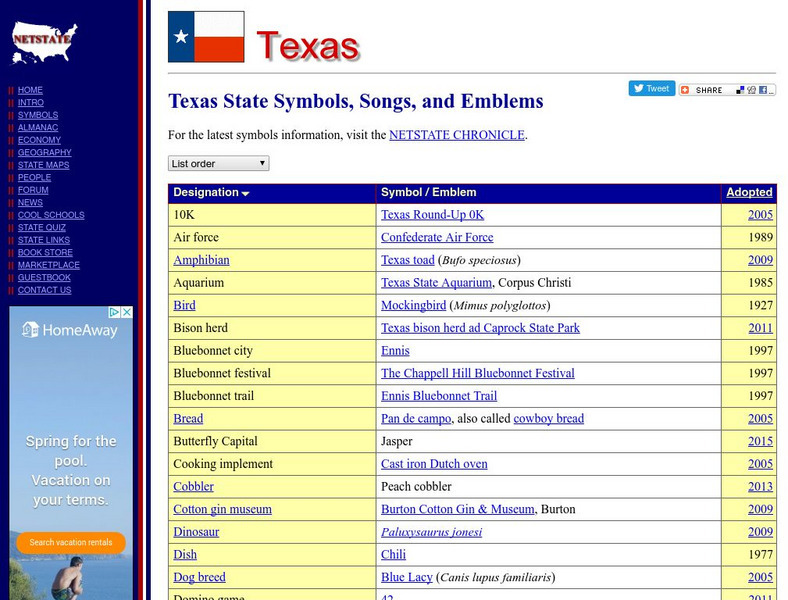Viewport: 788px width, 600px height.
Task: Go to STATE MAPS page
Action: [43, 165]
